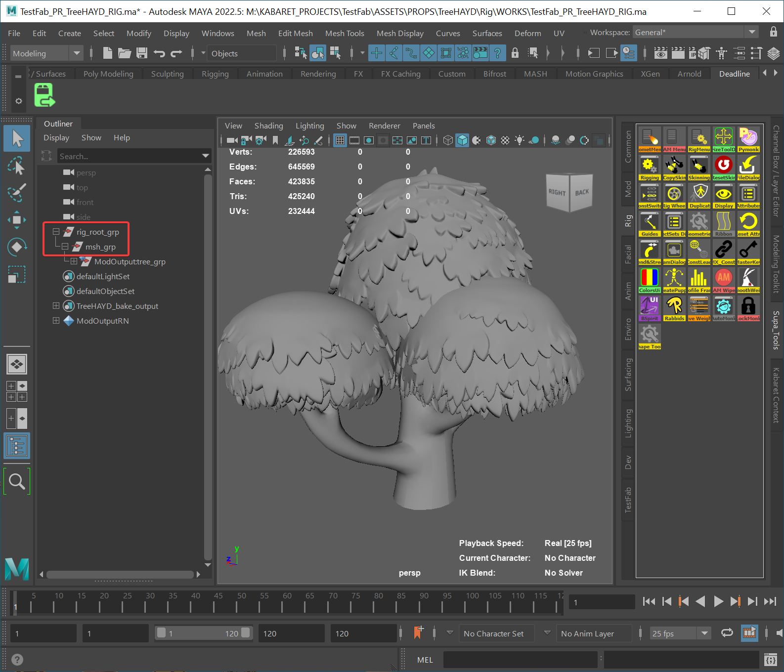Click the red ResetSkin icon
This screenshot has width=784, height=672.
tap(723, 168)
